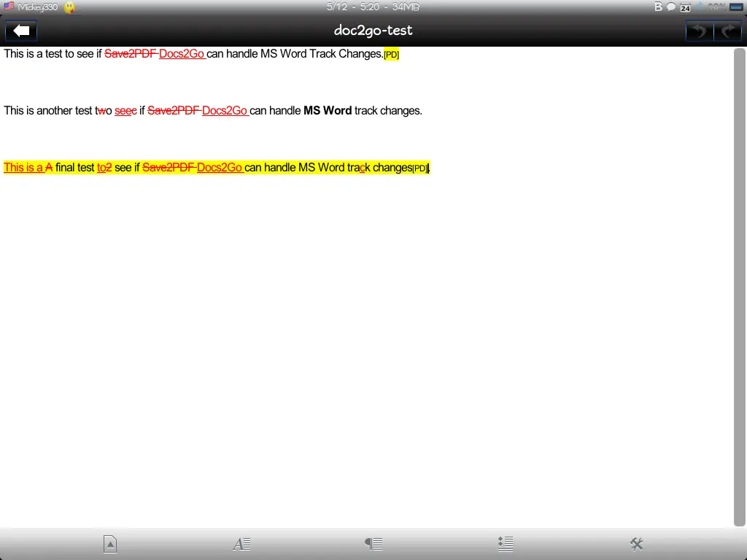Tap the calendar icon in status bar
This screenshot has height=560, width=747.
click(x=686, y=8)
